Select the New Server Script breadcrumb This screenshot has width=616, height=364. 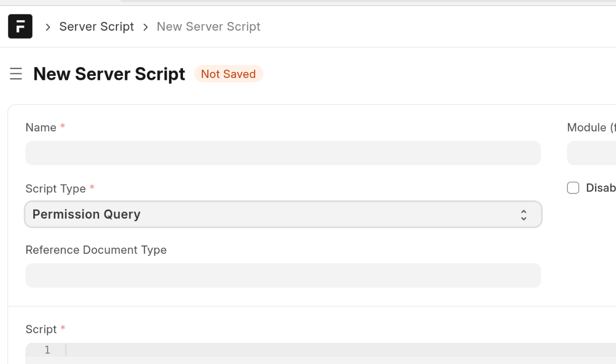[x=208, y=26]
